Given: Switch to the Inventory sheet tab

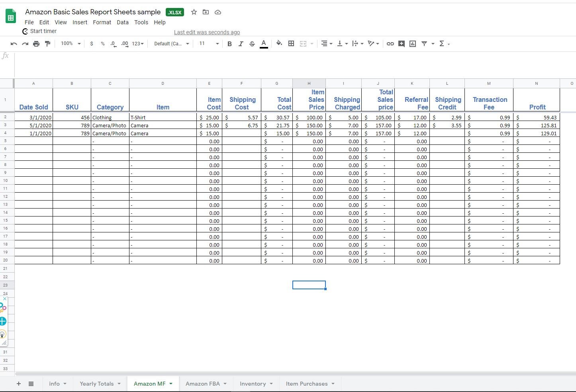Looking at the screenshot, I should pyautogui.click(x=253, y=383).
